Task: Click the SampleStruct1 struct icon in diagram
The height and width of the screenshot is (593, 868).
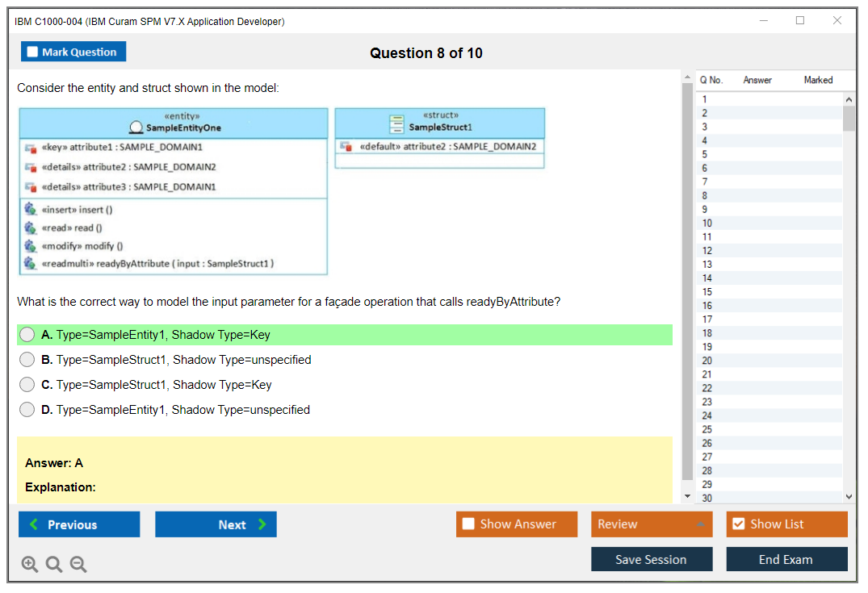Action: (x=396, y=123)
